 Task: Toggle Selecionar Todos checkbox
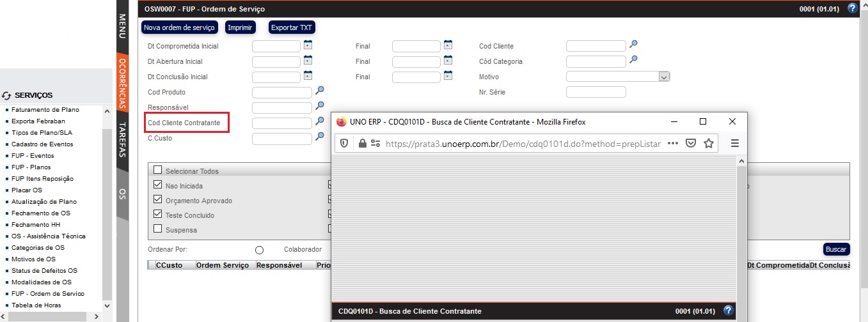click(x=157, y=171)
